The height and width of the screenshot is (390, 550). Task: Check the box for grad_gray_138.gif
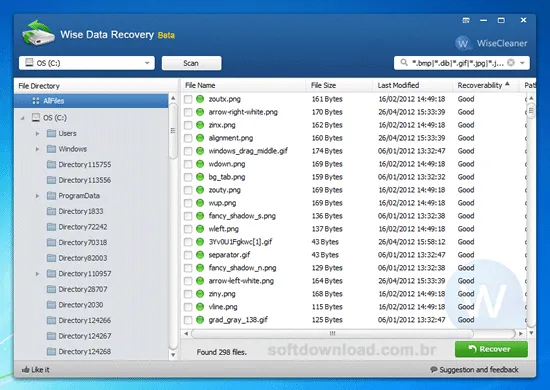point(188,320)
